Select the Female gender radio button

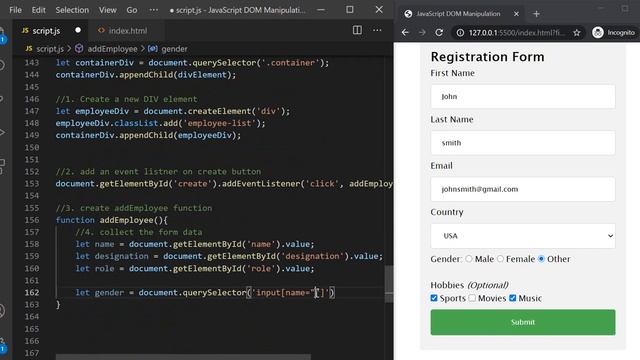coord(500,259)
